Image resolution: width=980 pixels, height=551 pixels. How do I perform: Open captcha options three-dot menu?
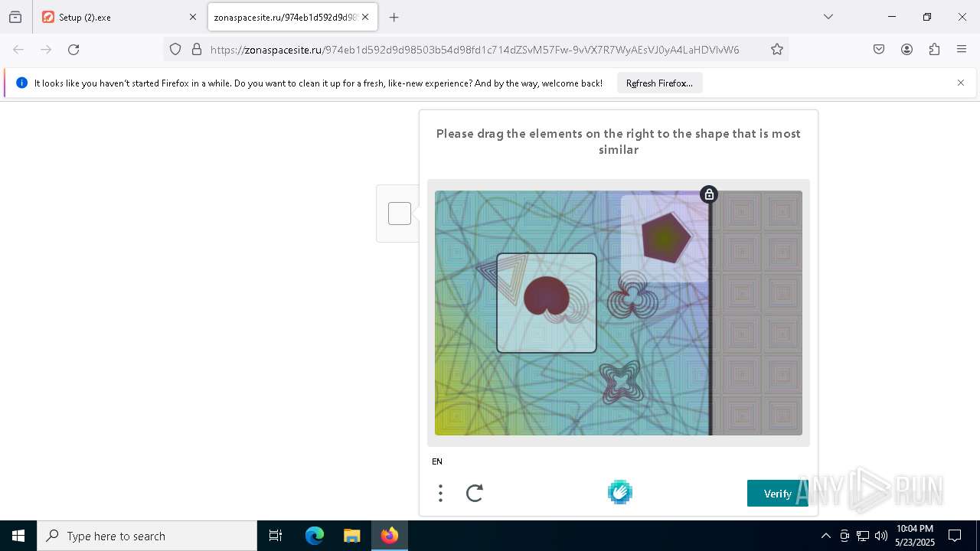point(440,493)
